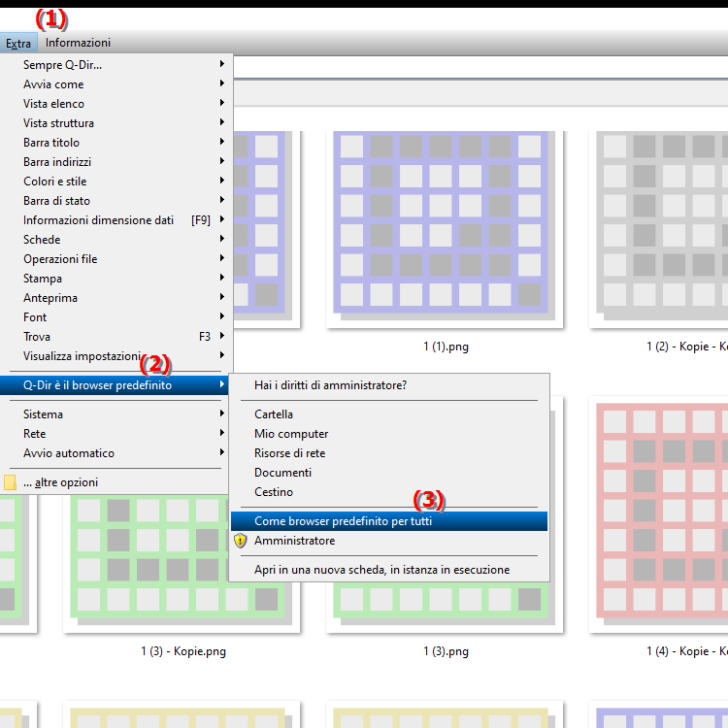Select Q-Dir è il browser predefinito
The width and height of the screenshot is (728, 728).
click(x=115, y=385)
